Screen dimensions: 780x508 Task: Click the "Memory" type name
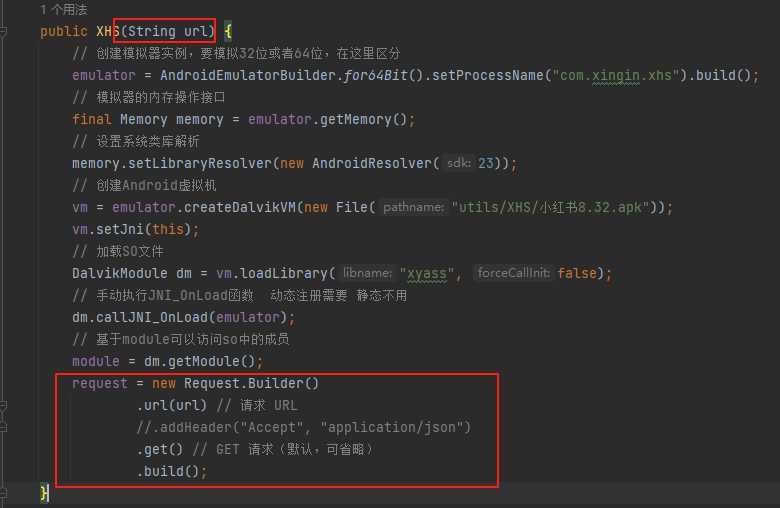tap(144, 119)
